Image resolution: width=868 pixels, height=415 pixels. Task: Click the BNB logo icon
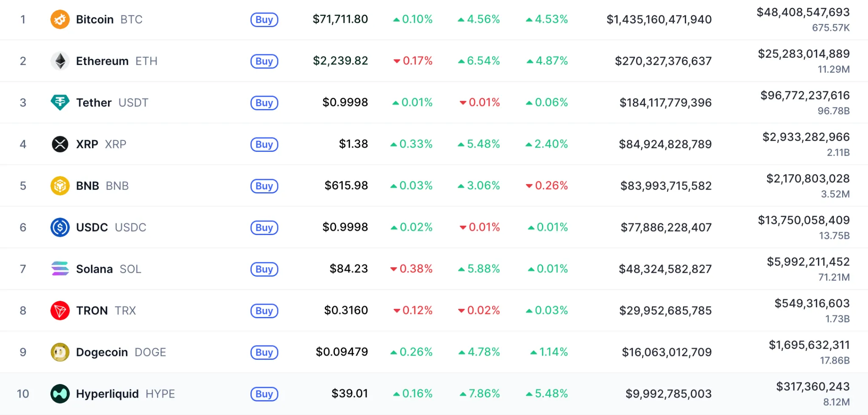pos(60,186)
